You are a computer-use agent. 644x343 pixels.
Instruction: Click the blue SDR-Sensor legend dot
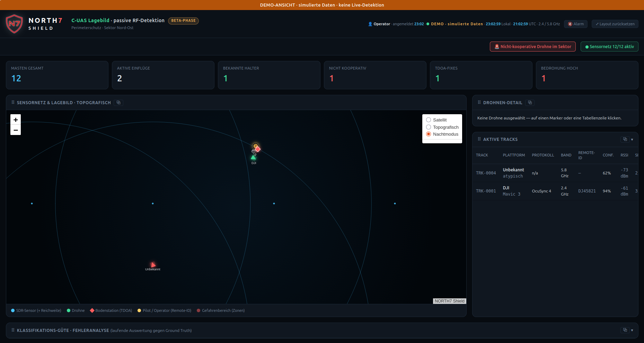[13, 310]
